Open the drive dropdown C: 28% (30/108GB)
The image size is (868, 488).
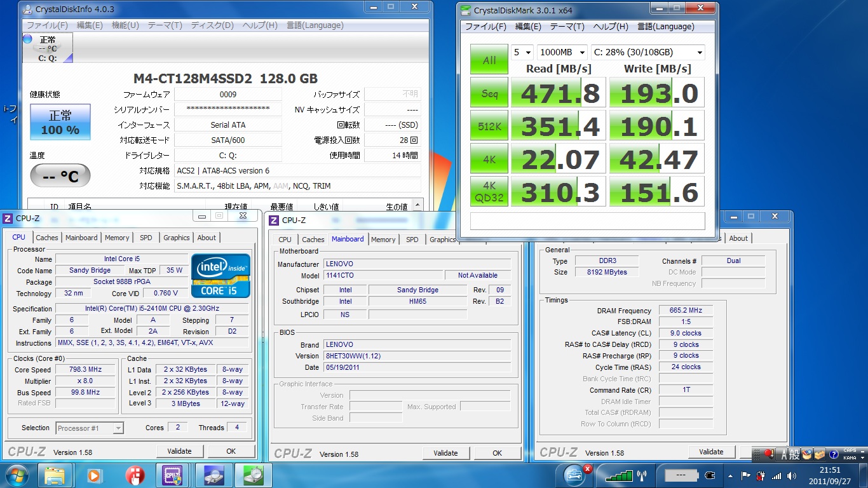coord(648,52)
